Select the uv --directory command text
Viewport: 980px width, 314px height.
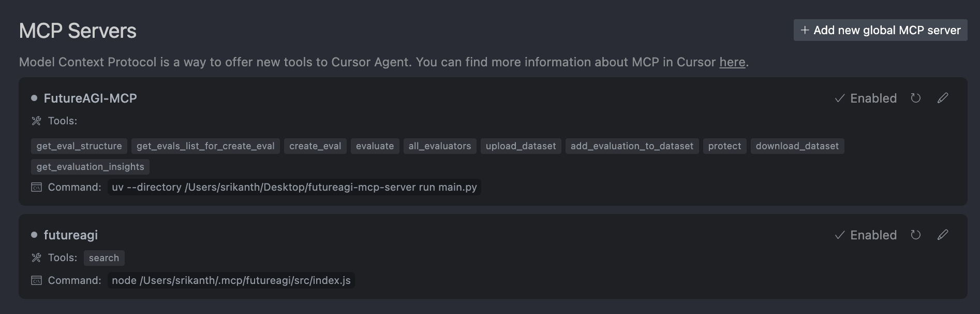pyautogui.click(x=294, y=187)
